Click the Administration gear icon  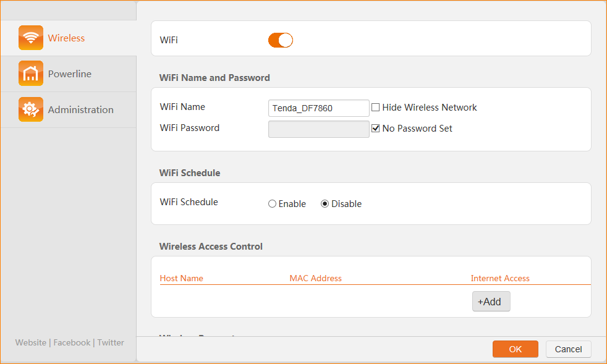[30, 109]
